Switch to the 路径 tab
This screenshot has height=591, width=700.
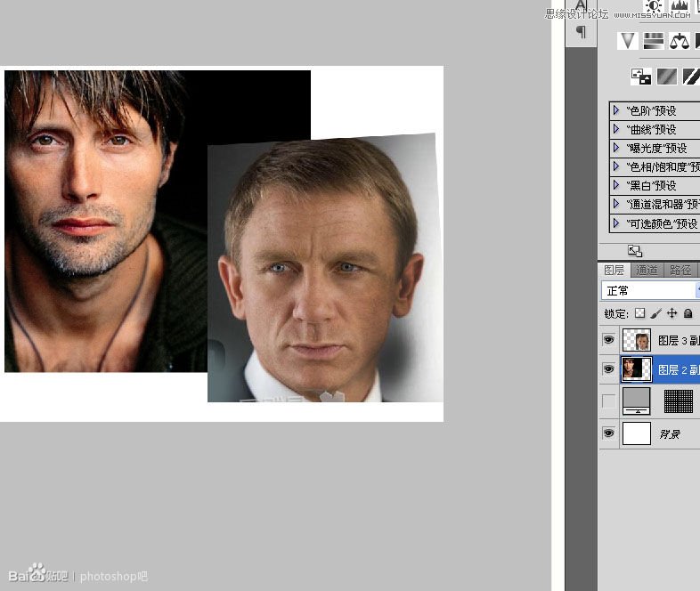680,270
